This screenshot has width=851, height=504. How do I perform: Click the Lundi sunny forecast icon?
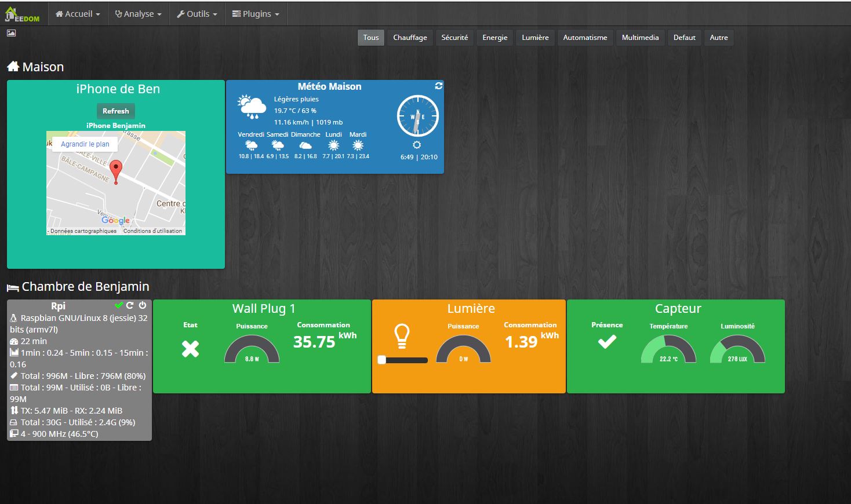point(333,145)
